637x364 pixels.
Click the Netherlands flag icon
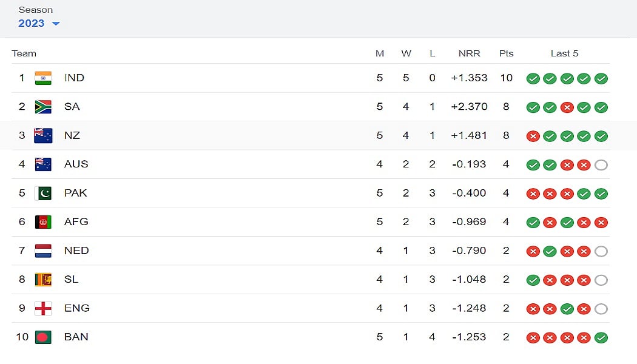point(43,251)
